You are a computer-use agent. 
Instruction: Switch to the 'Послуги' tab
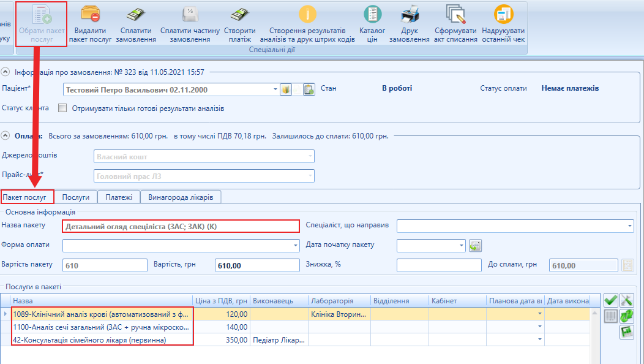76,197
